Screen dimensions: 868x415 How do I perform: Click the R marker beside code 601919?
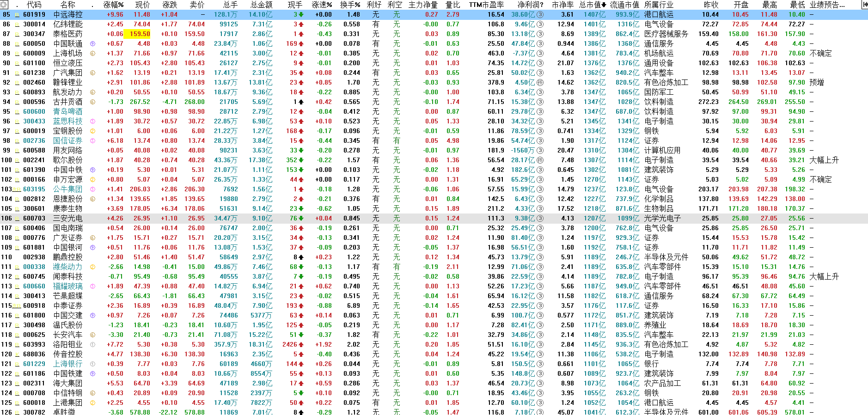coord(18,15)
